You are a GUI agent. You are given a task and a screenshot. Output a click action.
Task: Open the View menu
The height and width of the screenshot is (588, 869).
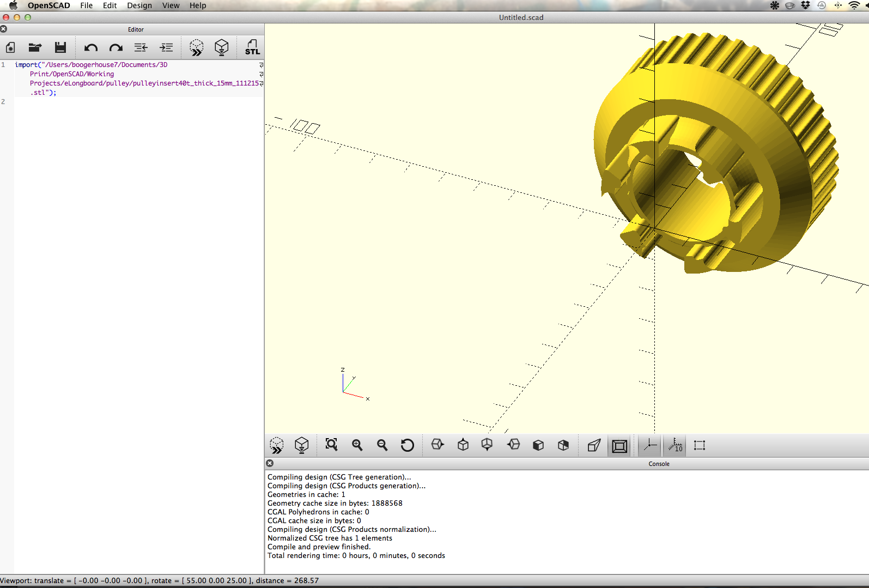click(x=171, y=5)
